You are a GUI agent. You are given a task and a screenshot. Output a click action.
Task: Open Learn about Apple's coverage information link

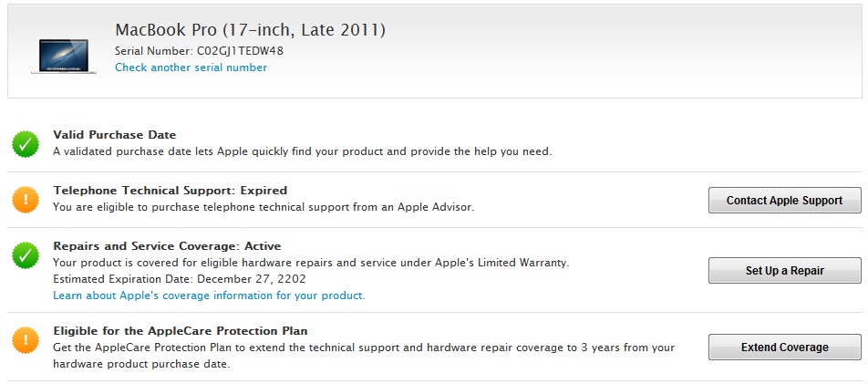pos(210,296)
